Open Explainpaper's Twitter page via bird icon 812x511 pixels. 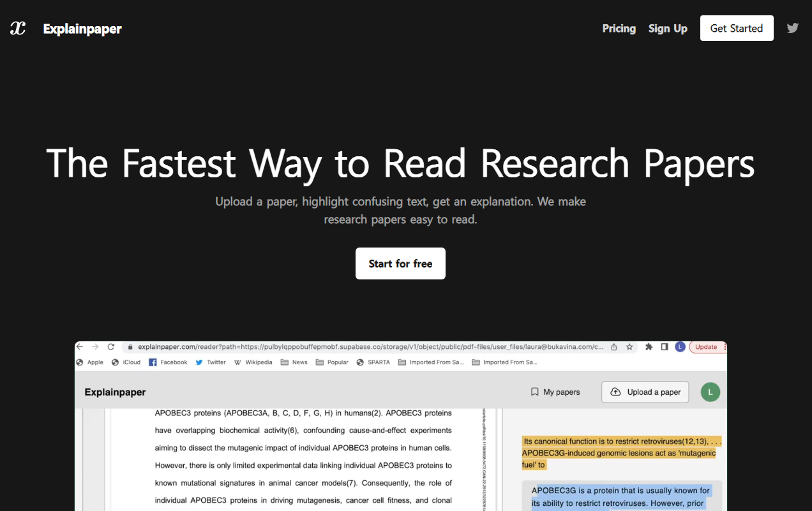(792, 28)
